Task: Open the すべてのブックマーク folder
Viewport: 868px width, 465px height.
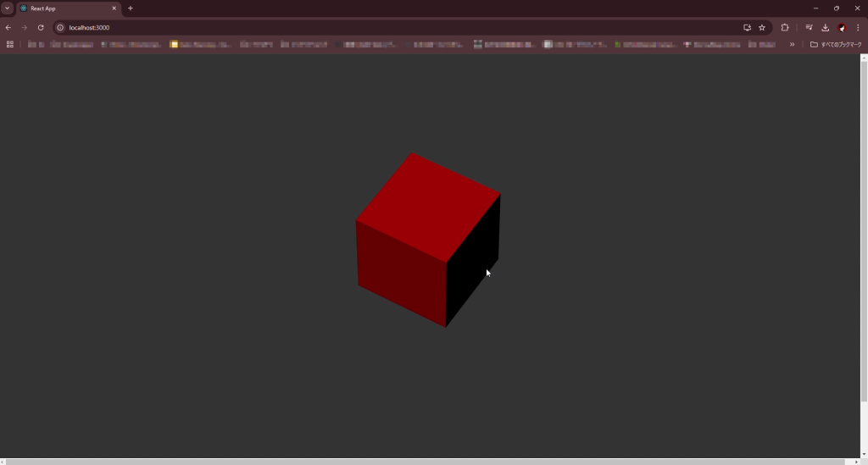Action: pyautogui.click(x=836, y=44)
